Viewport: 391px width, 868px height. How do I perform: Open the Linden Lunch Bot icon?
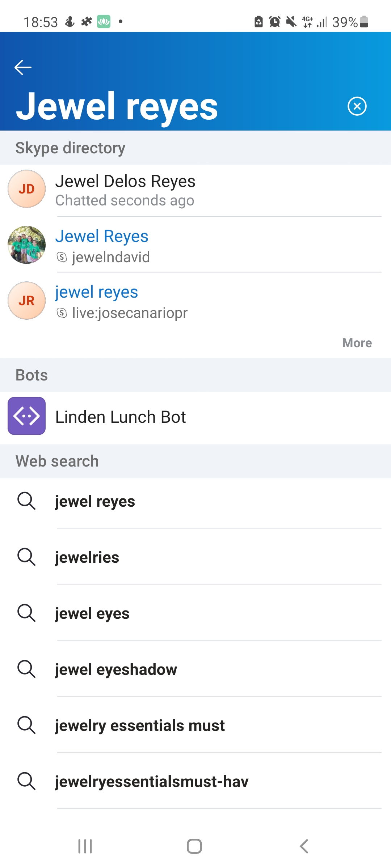[26, 416]
